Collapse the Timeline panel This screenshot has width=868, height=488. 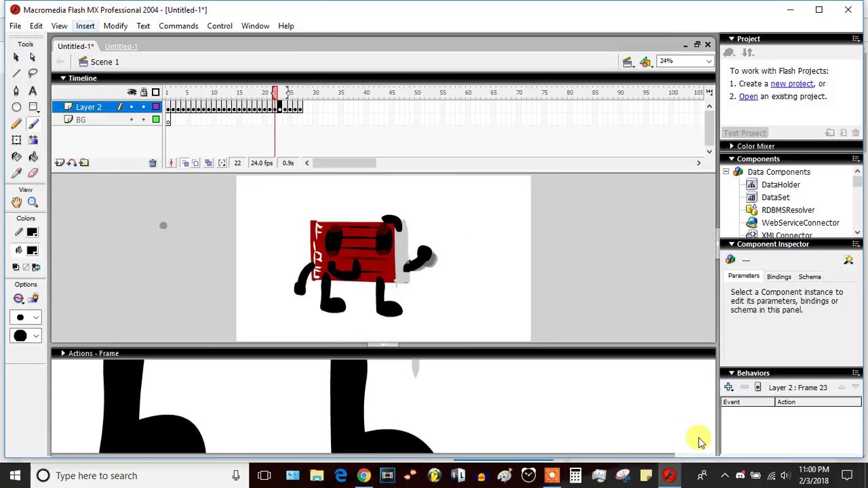[63, 78]
